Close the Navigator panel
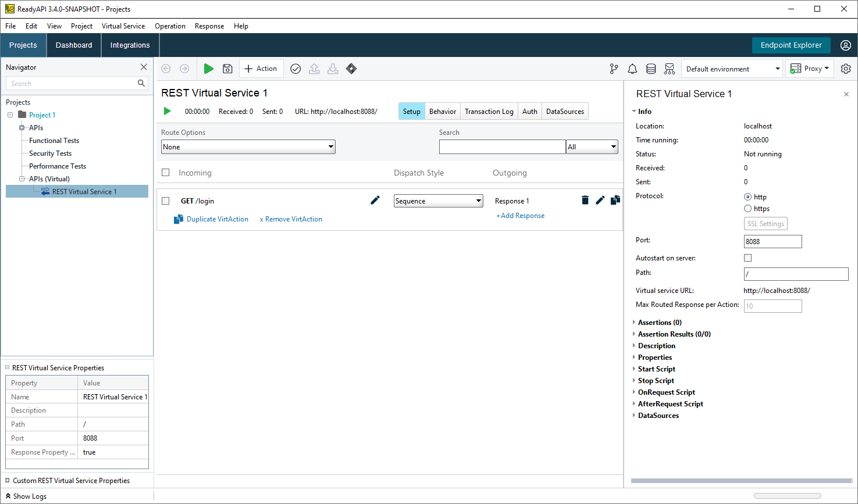The height and width of the screenshot is (504, 858). (144, 67)
